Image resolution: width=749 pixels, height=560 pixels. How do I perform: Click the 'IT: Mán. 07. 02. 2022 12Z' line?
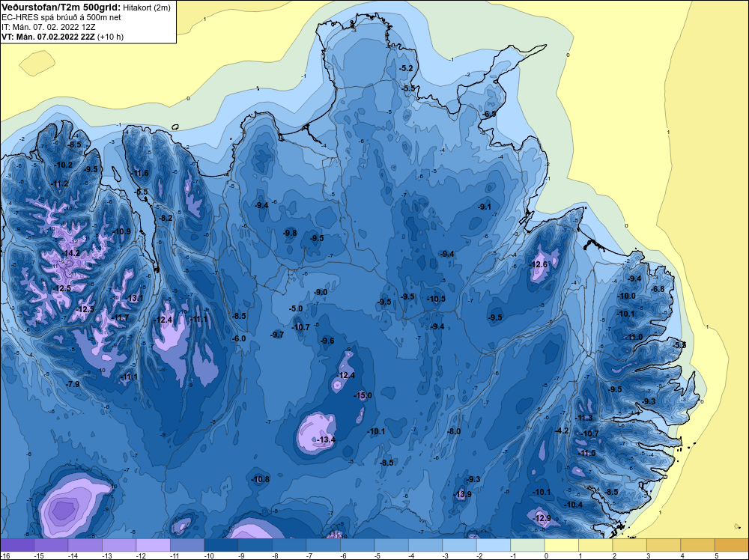coord(48,27)
